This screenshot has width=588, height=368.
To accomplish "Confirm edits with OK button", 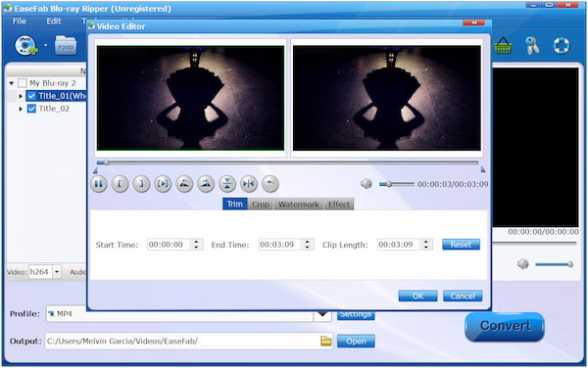I will point(417,297).
